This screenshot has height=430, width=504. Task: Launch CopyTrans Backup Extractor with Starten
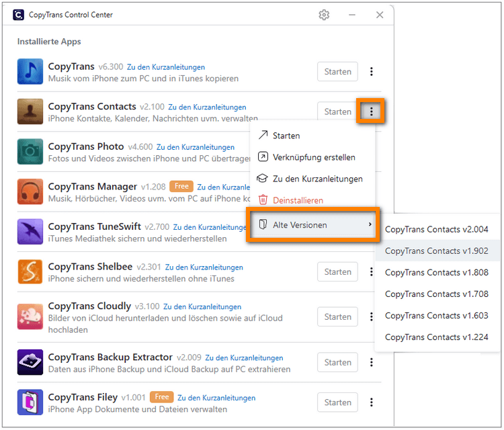[x=337, y=362]
